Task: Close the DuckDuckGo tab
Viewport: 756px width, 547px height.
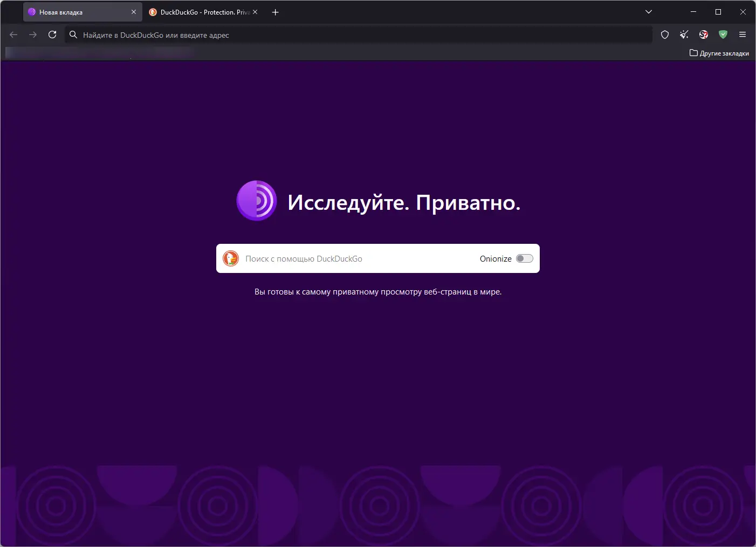Action: tap(254, 11)
